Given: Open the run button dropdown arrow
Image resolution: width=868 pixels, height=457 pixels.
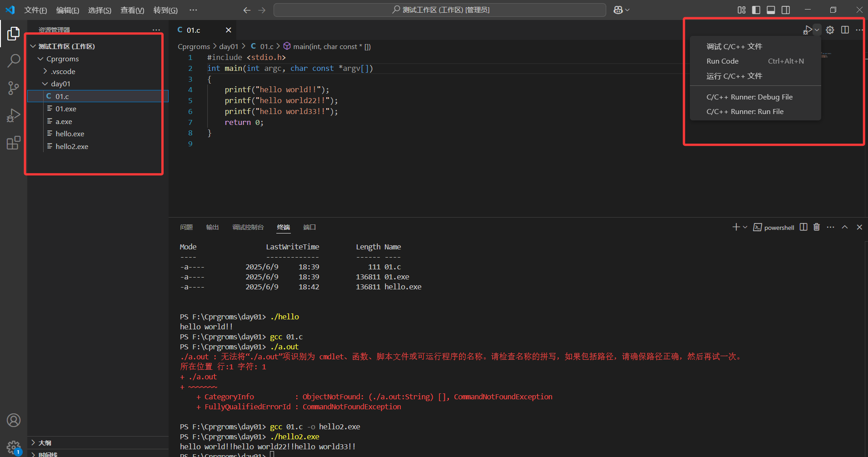Looking at the screenshot, I should (816, 30).
